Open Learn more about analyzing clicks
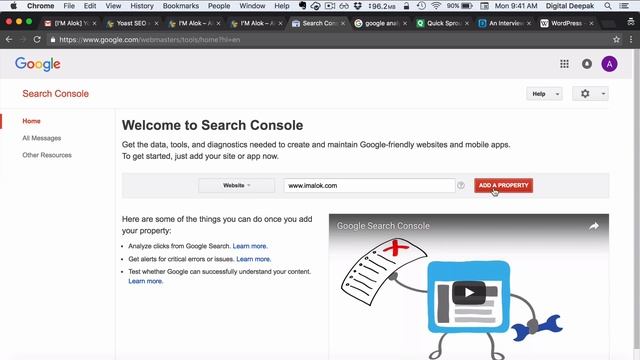 pyautogui.click(x=250, y=246)
